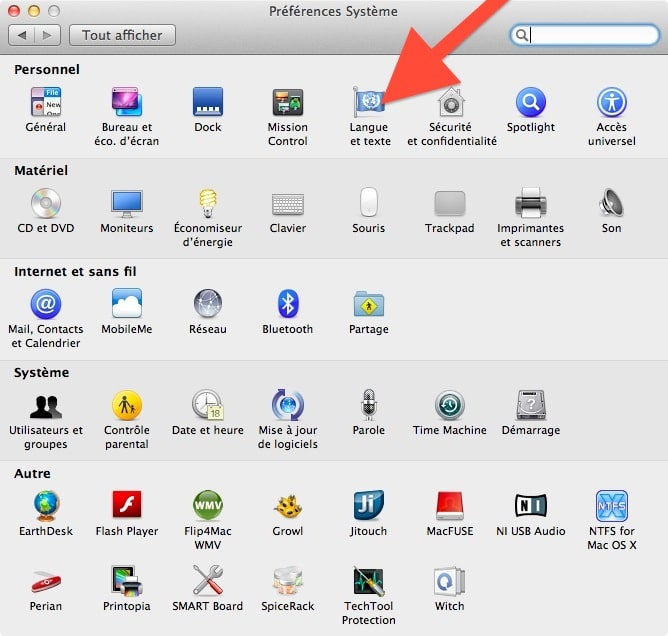The width and height of the screenshot is (668, 636).
Task: Open Réseau network preferences
Action: pos(207,304)
